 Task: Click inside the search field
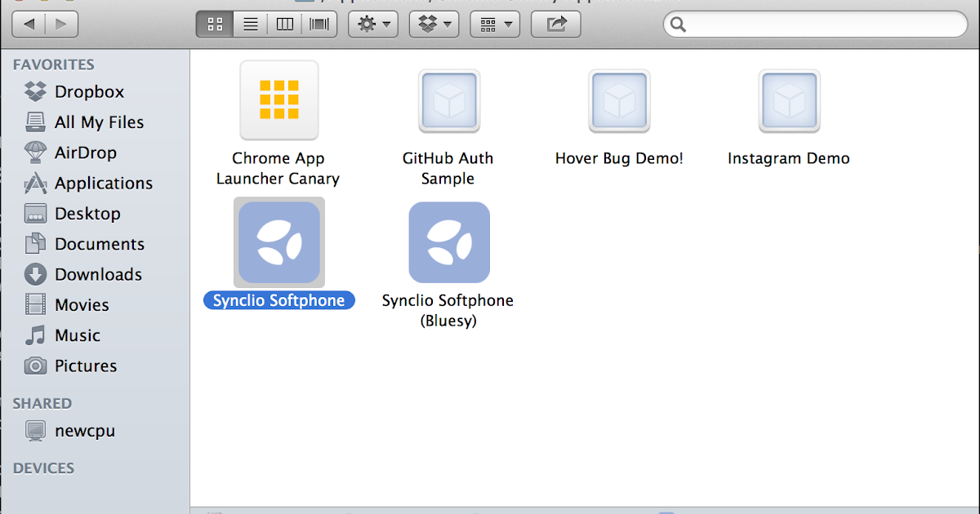(813, 24)
